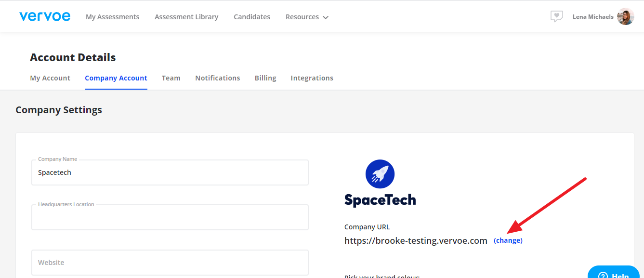Viewport: 644px width, 278px height.
Task: Focus the Headquarters Location field
Action: point(170,218)
